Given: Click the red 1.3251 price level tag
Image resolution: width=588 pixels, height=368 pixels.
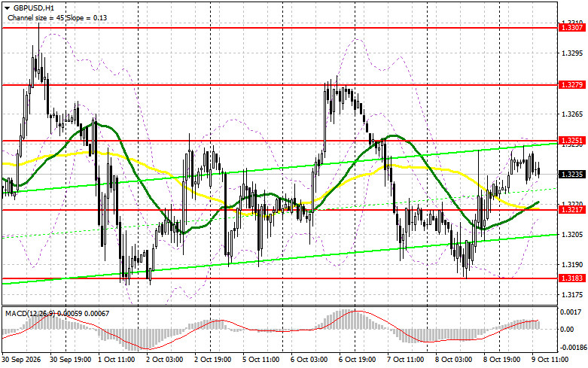Looking at the screenshot, I should click(x=571, y=141).
